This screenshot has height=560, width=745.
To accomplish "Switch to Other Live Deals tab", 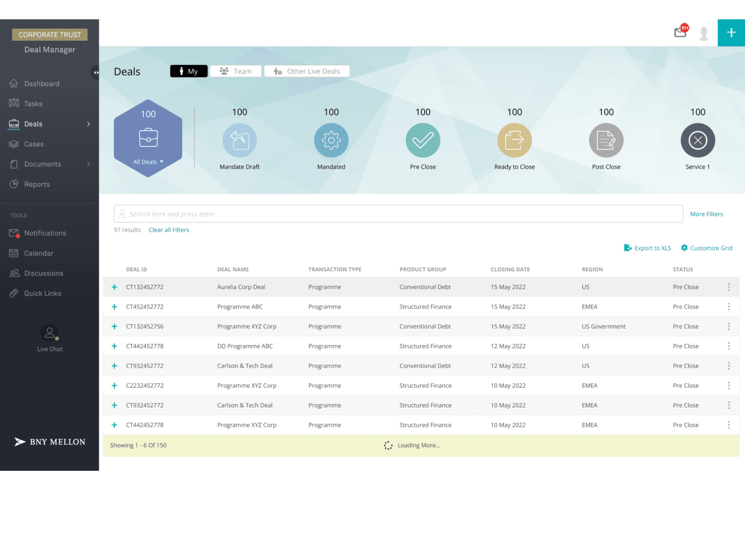I will [307, 71].
